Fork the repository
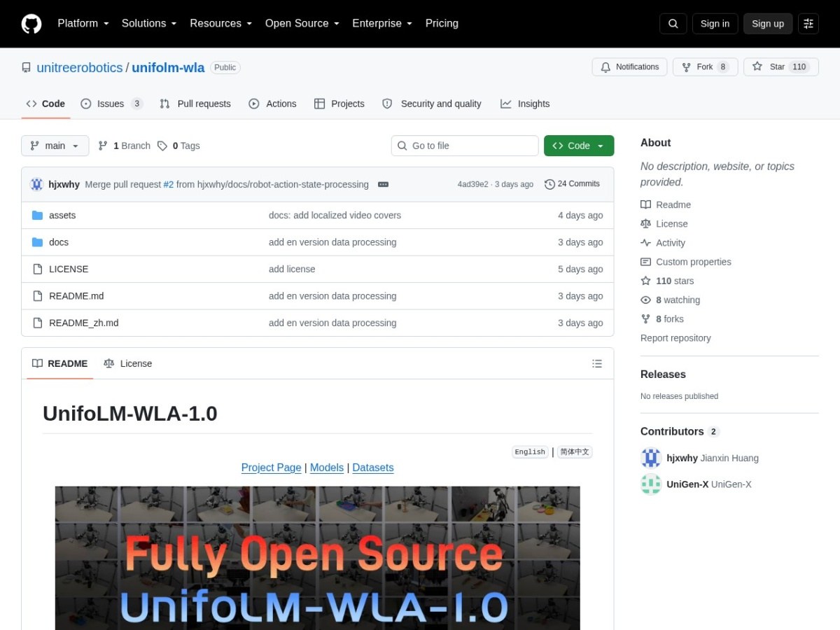Image resolution: width=840 pixels, height=630 pixels. pyautogui.click(x=705, y=67)
